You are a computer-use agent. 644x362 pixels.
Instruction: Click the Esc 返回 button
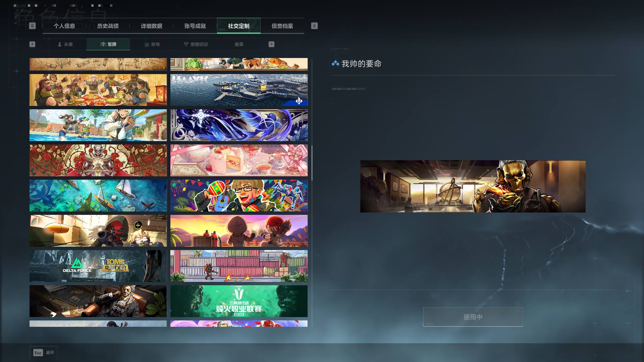coord(44,353)
